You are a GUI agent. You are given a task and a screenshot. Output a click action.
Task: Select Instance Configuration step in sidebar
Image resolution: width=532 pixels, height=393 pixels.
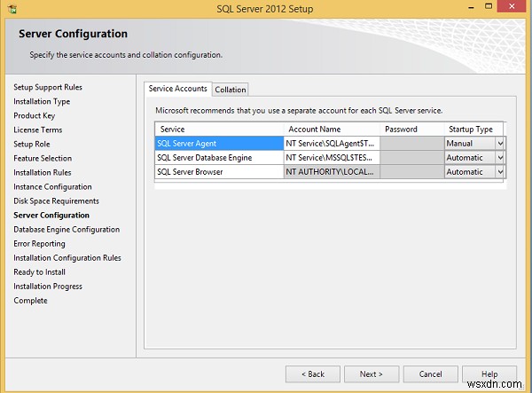[x=52, y=187]
